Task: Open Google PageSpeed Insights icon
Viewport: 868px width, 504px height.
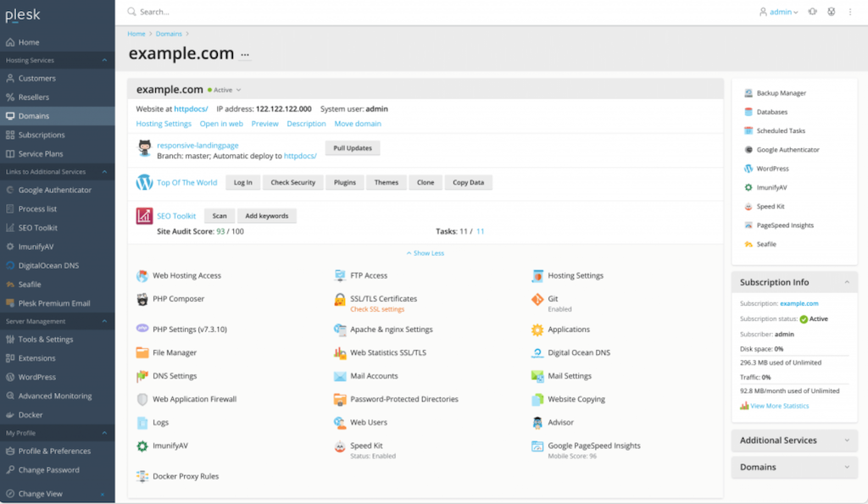Action: (x=537, y=446)
